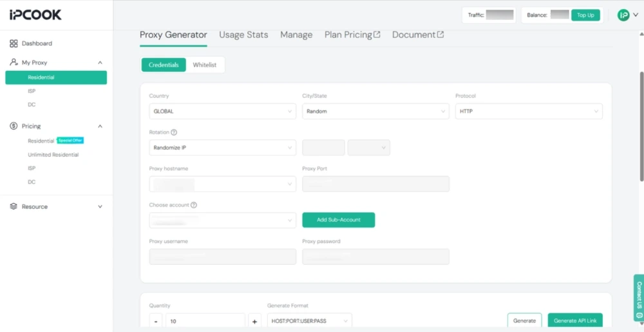Open the Choose account dropdown
The image size is (644, 332).
223,220
